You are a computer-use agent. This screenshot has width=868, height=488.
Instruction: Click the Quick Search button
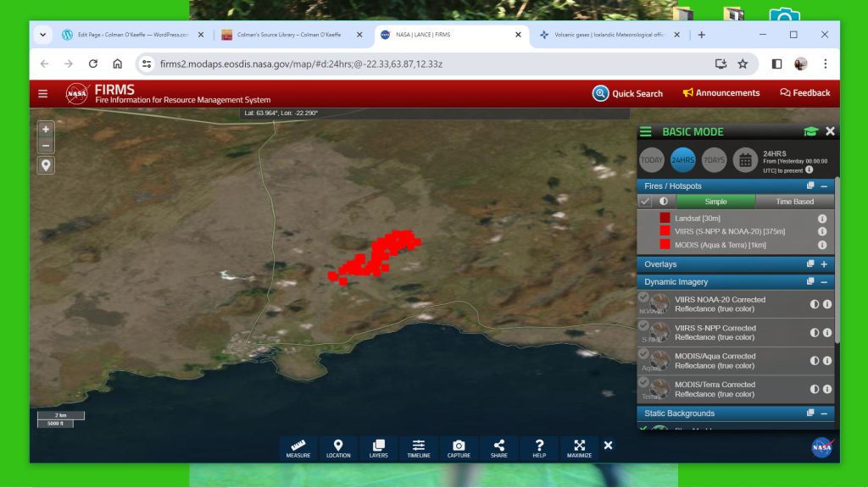(x=627, y=93)
